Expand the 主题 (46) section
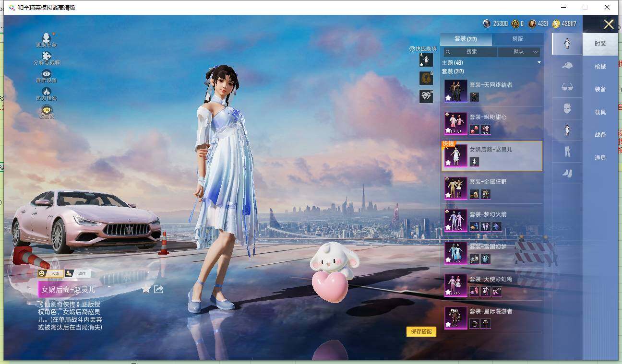Screen dimensions: 622x364 (539, 63)
